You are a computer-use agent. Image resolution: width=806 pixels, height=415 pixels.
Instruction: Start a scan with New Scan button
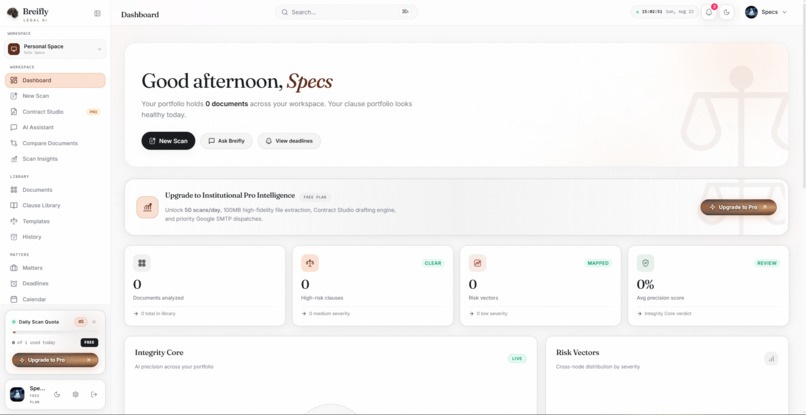168,141
